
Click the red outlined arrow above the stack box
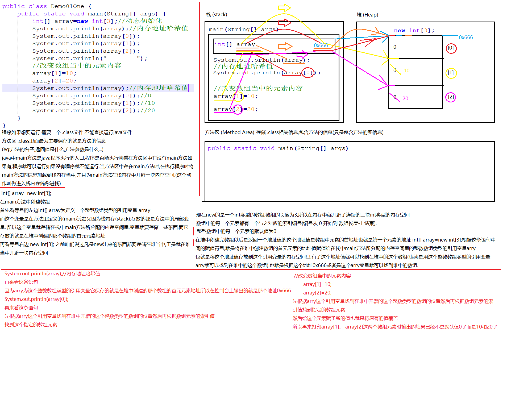[284, 23]
